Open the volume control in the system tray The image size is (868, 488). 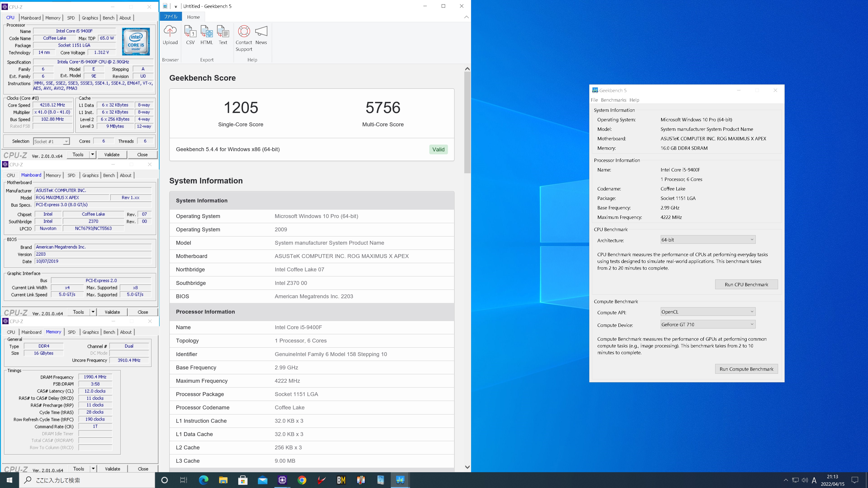805,480
